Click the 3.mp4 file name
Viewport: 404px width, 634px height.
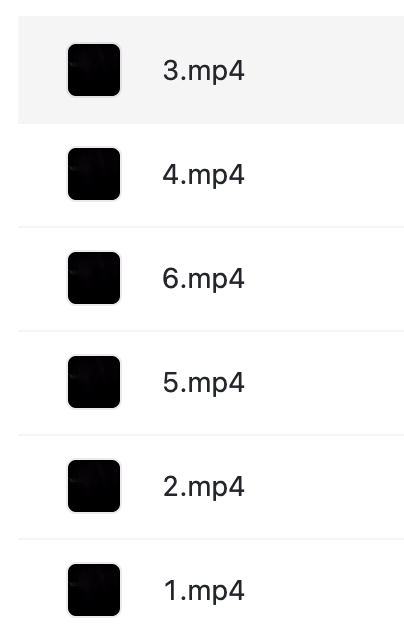pos(203,71)
